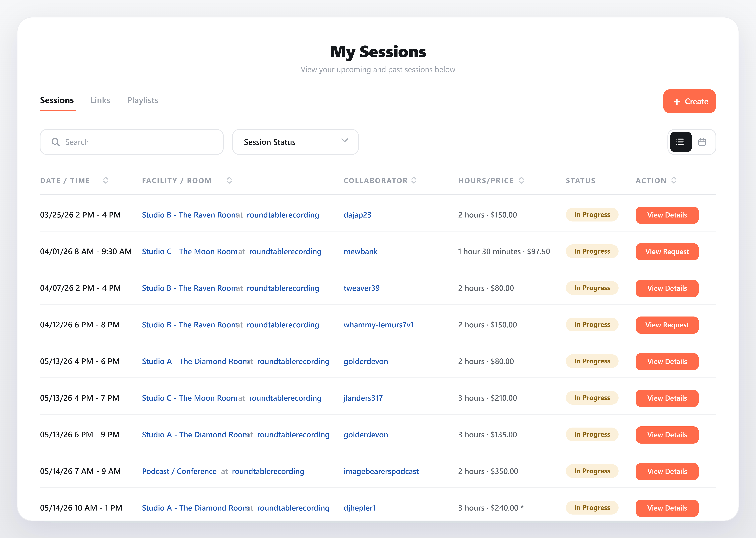
Task: Sort by Facility / Room arrows
Action: point(229,180)
